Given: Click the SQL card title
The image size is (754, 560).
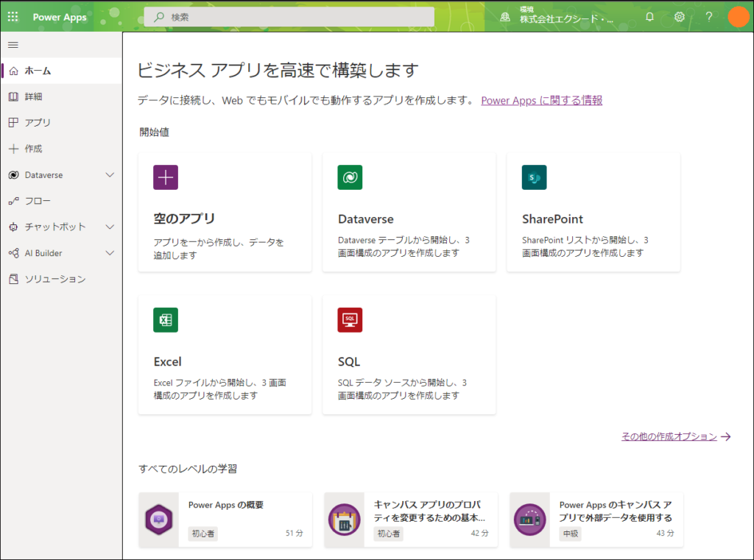Looking at the screenshot, I should click(x=348, y=361).
